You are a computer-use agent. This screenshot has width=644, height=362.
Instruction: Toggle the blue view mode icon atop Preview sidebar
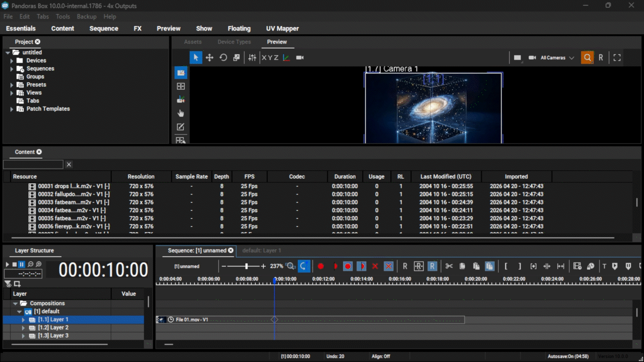[181, 73]
